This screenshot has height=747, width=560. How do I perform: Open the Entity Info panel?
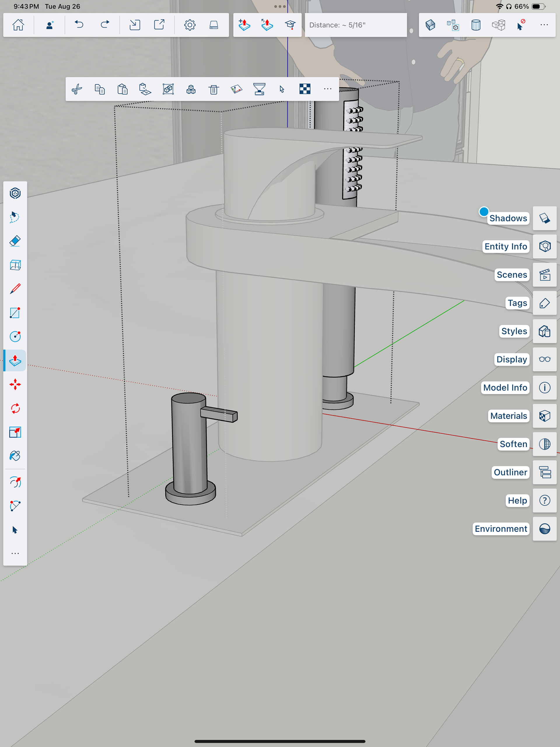pyautogui.click(x=545, y=247)
